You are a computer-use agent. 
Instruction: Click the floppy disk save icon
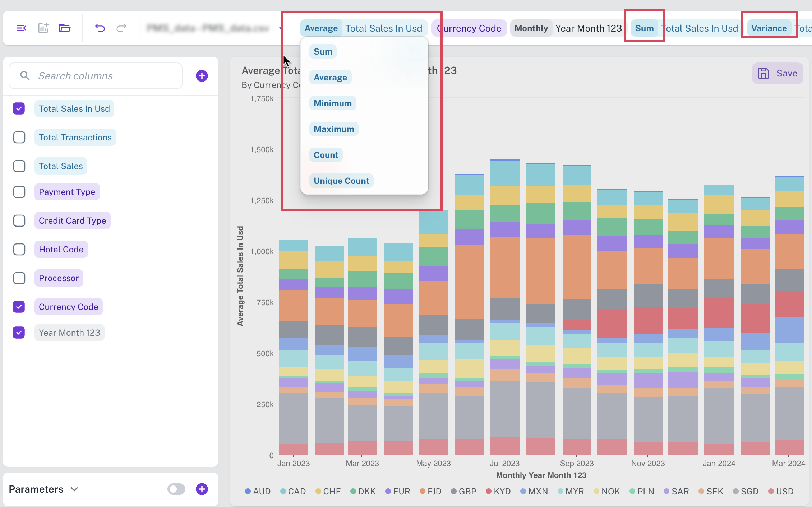point(763,73)
